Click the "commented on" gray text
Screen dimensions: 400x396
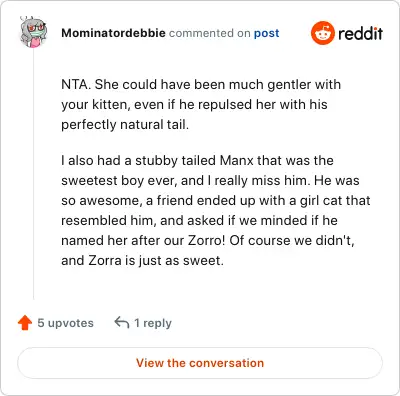click(210, 33)
